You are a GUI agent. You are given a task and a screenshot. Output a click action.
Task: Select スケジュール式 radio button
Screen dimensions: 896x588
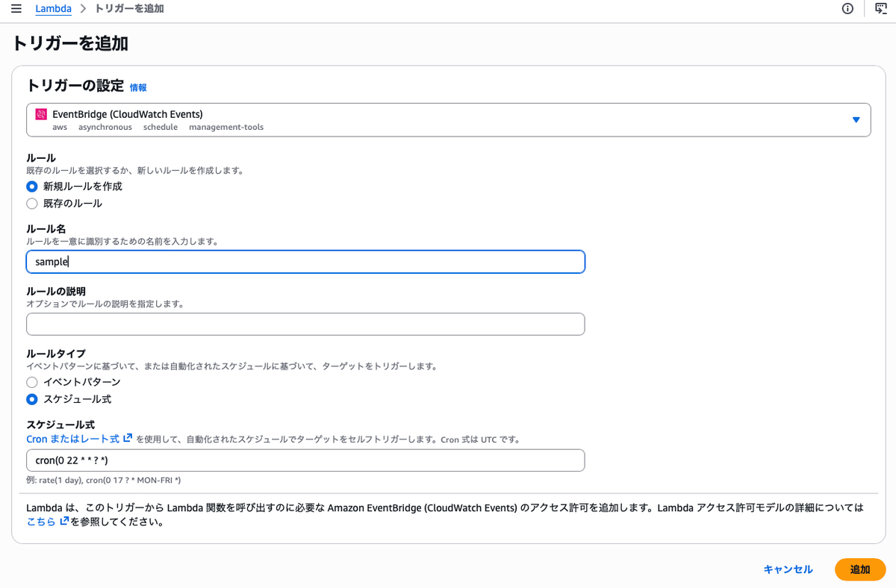[32, 399]
